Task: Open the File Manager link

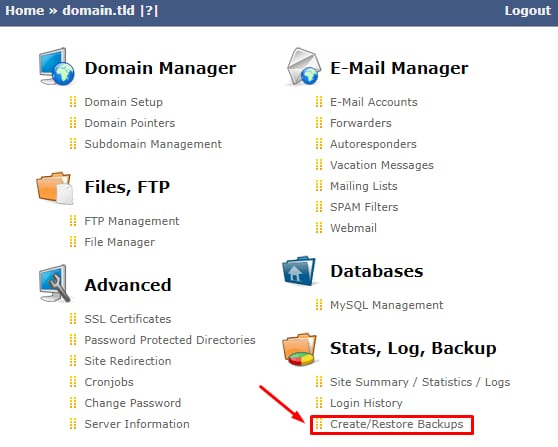Action: point(120,242)
